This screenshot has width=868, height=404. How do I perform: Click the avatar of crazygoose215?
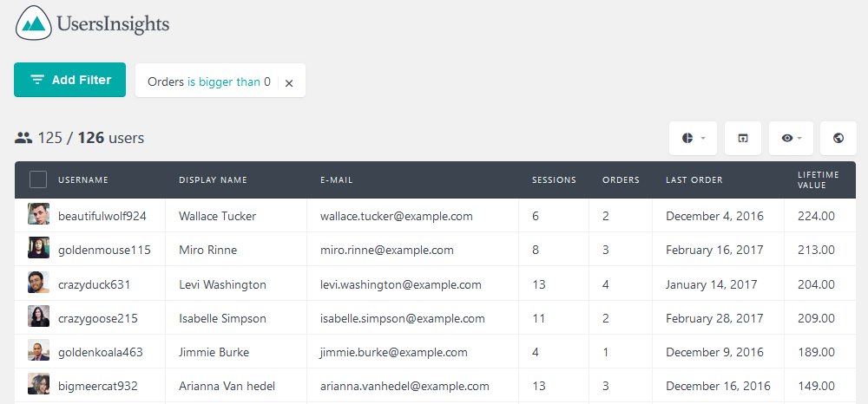click(x=39, y=316)
